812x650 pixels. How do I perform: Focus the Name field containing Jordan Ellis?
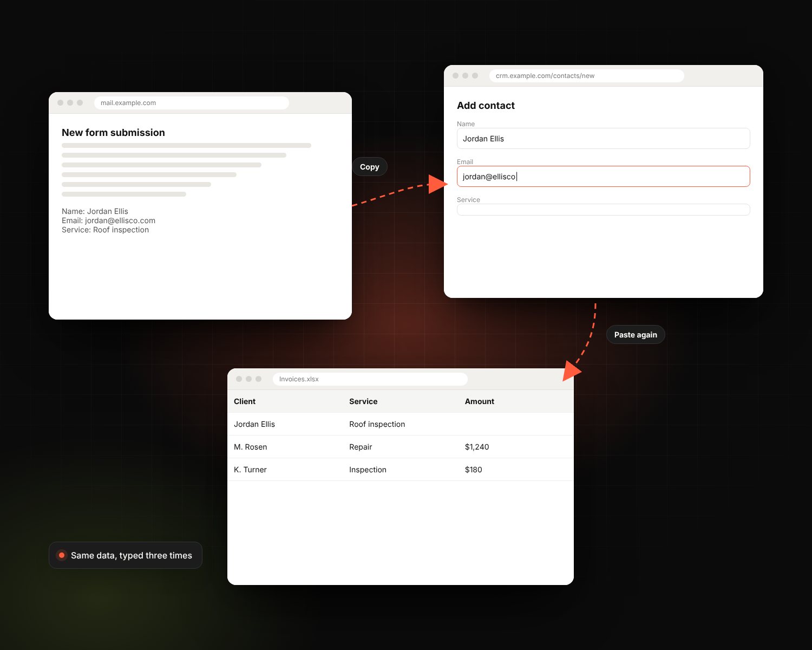(x=603, y=139)
